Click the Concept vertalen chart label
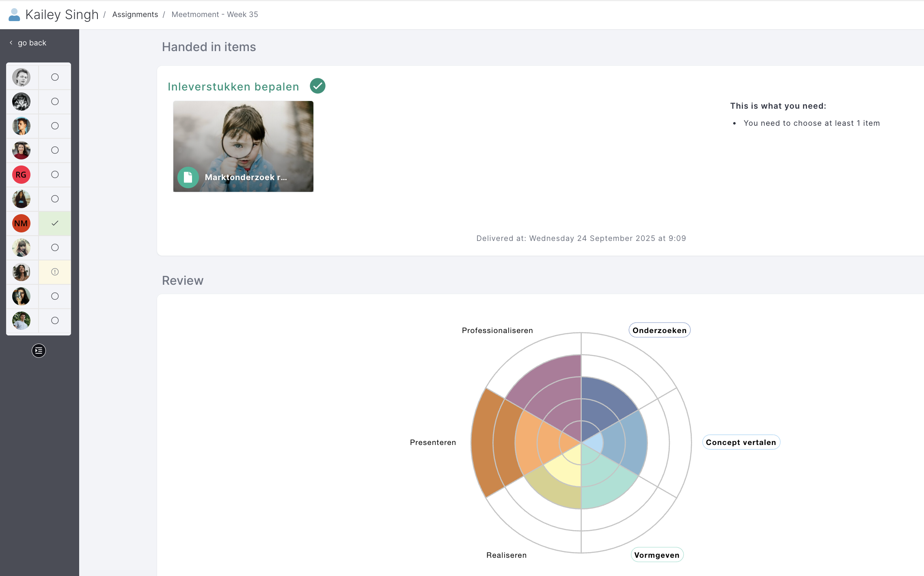This screenshot has width=924, height=576. pos(741,442)
